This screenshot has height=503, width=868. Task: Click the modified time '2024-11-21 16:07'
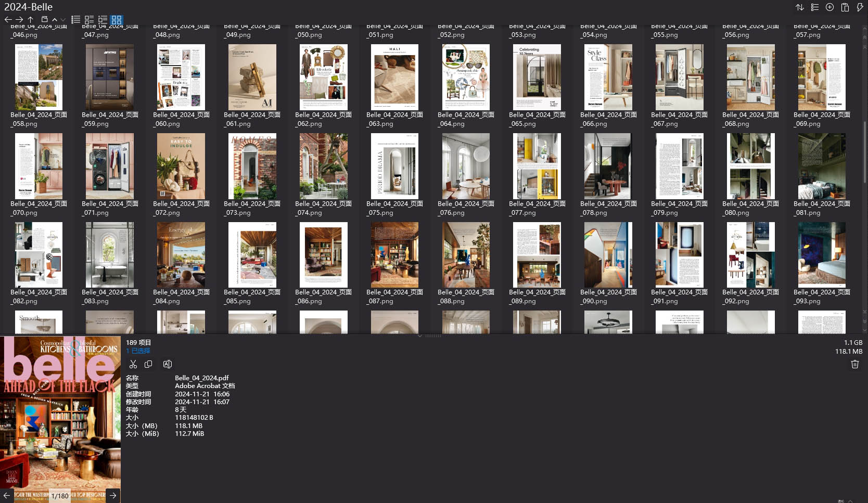point(202,402)
